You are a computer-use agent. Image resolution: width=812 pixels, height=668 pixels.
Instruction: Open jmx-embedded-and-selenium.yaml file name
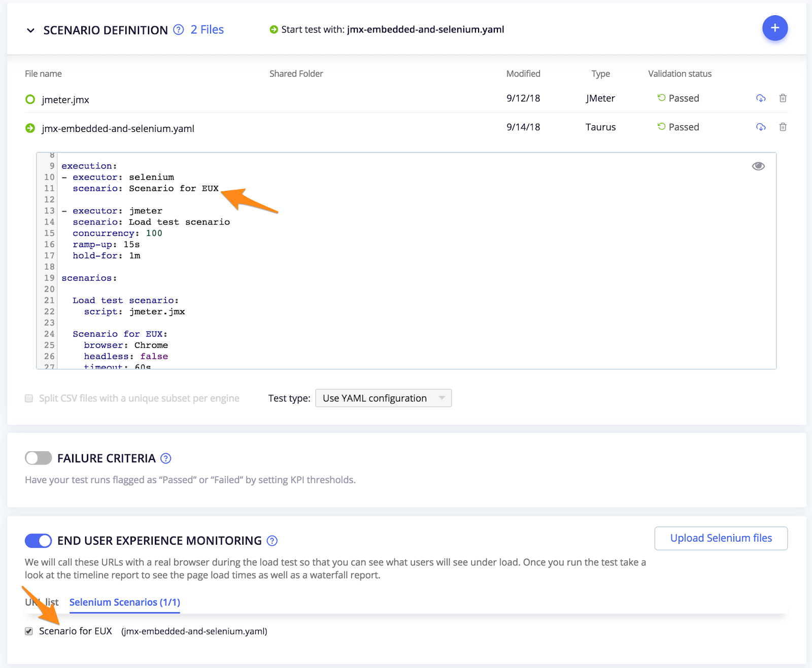(x=118, y=128)
